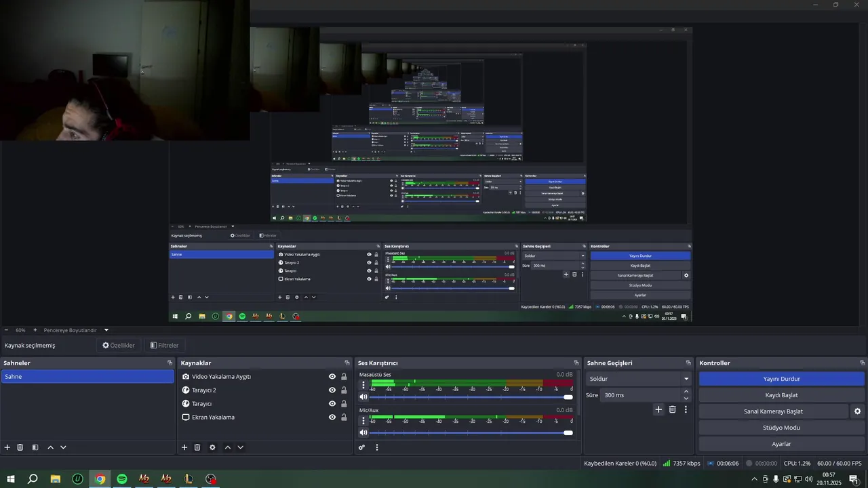Decrease the Süre duration with the down arrow

point(686,399)
